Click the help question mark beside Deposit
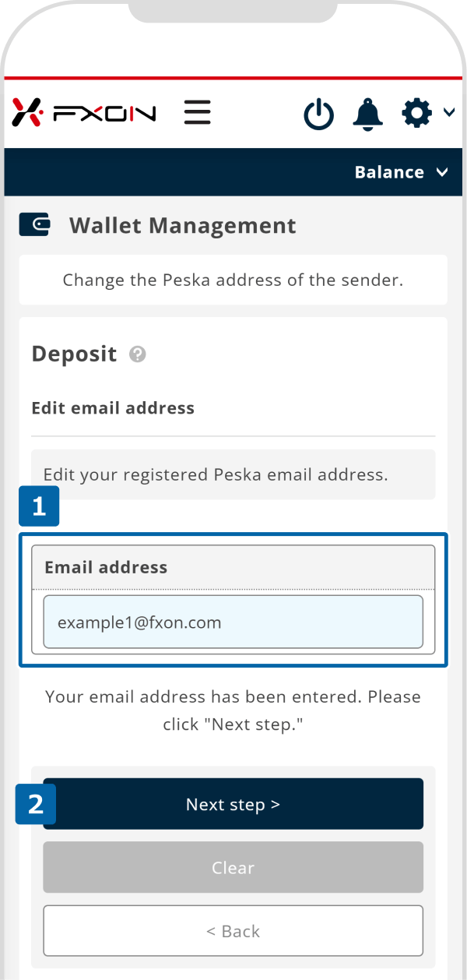467x980 pixels. [138, 354]
